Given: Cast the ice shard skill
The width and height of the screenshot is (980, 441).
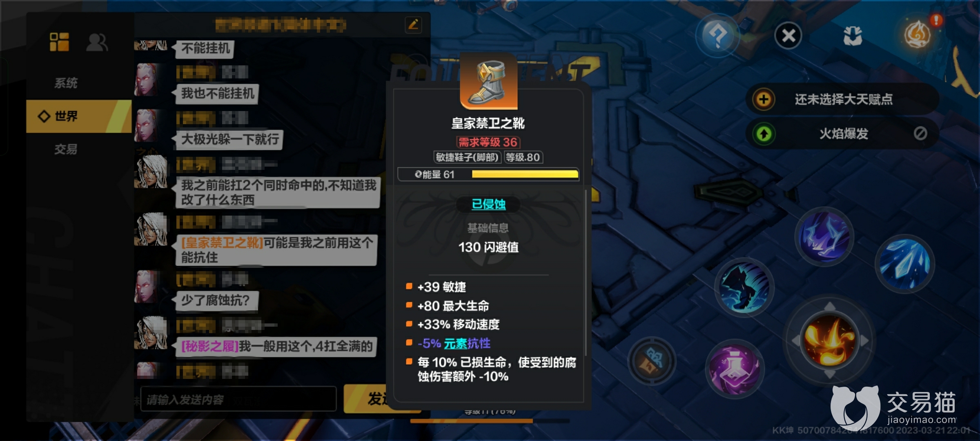Looking at the screenshot, I should [x=904, y=263].
